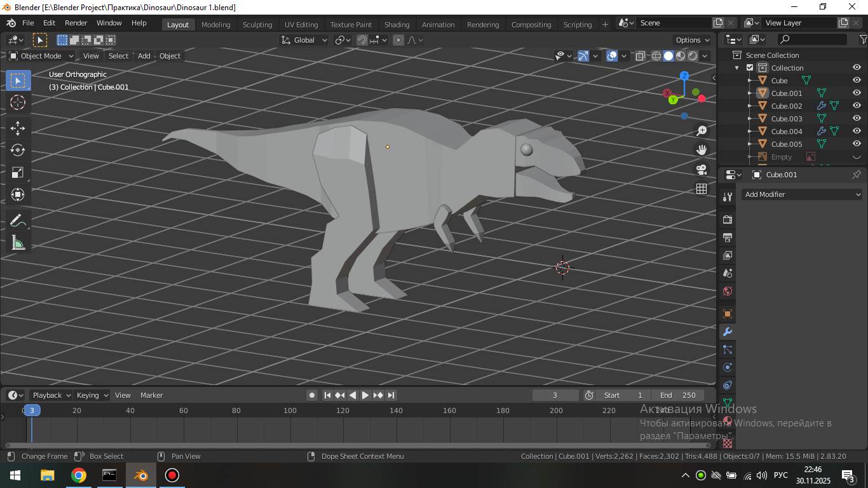
Task: Open the Physics properties tab
Action: pyautogui.click(x=728, y=367)
